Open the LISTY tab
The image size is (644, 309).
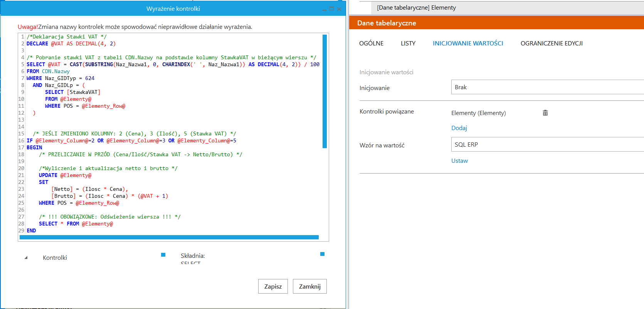tap(408, 43)
